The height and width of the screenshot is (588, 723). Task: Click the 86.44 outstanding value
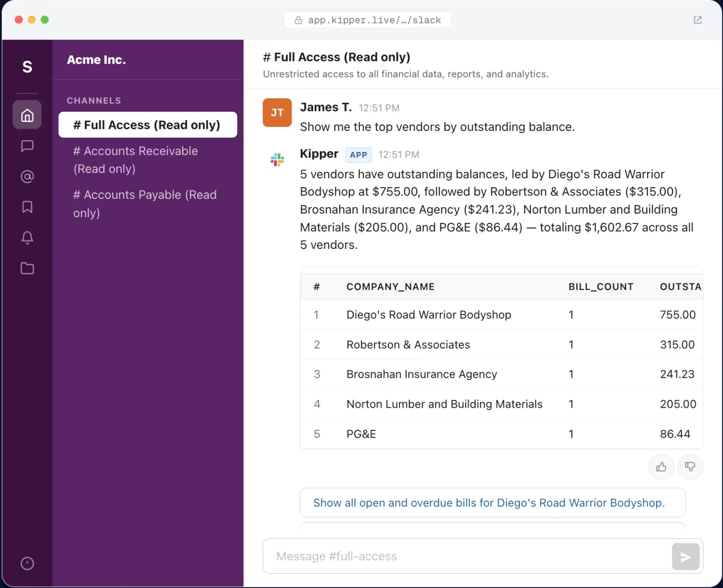click(x=675, y=434)
